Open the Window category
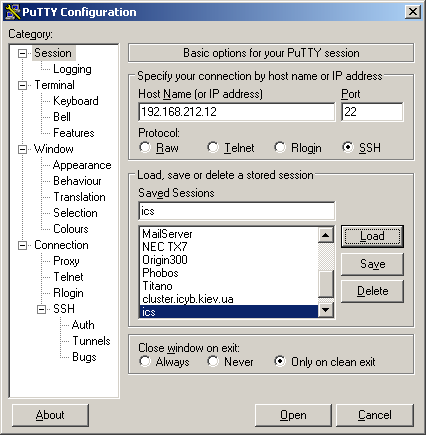The width and height of the screenshot is (426, 435). [x=54, y=149]
